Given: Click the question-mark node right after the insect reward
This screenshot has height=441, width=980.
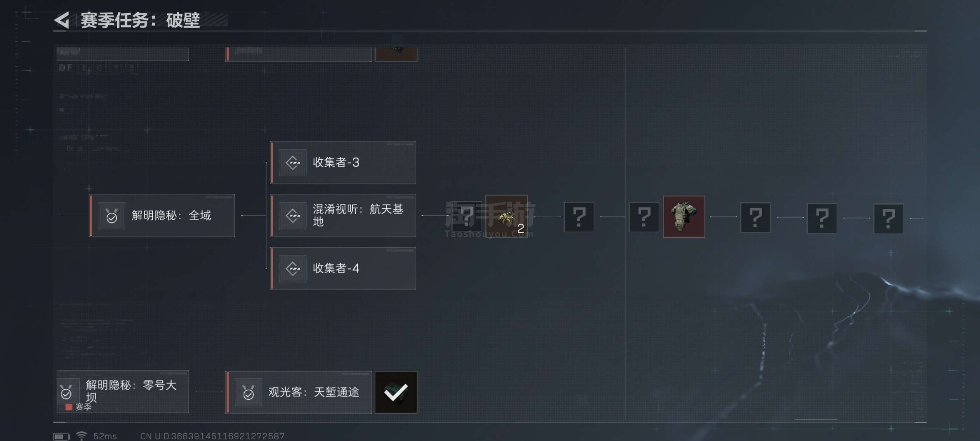Looking at the screenshot, I should tap(579, 217).
